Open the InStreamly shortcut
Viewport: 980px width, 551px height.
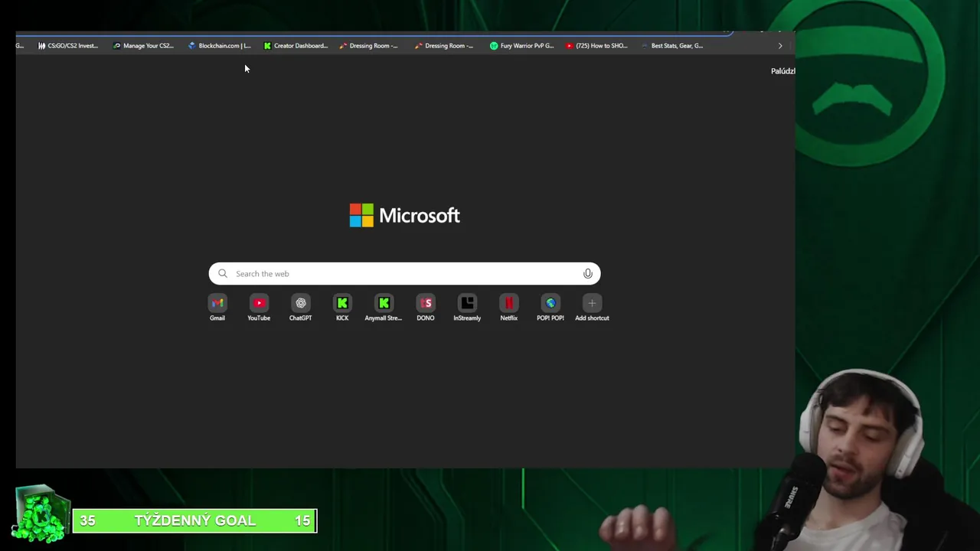tap(467, 308)
